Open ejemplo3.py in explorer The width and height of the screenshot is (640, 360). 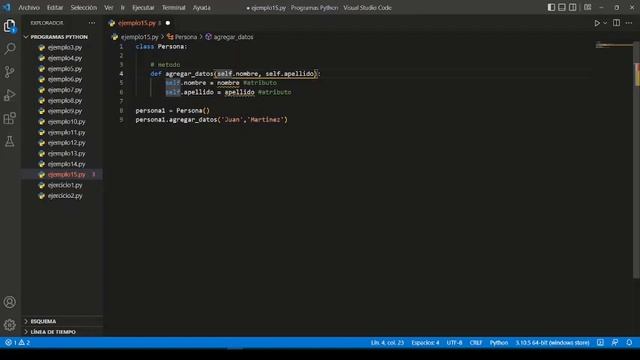[65, 47]
